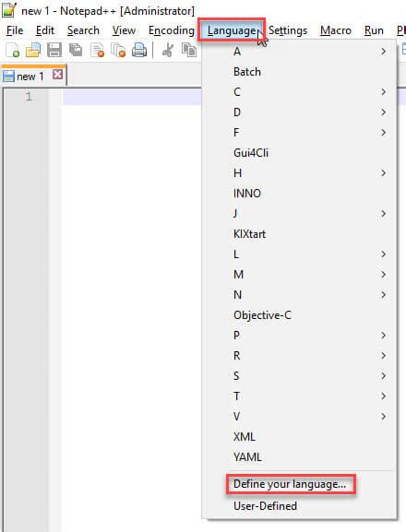
Task: Click the Print toolbar icon
Action: [139, 50]
